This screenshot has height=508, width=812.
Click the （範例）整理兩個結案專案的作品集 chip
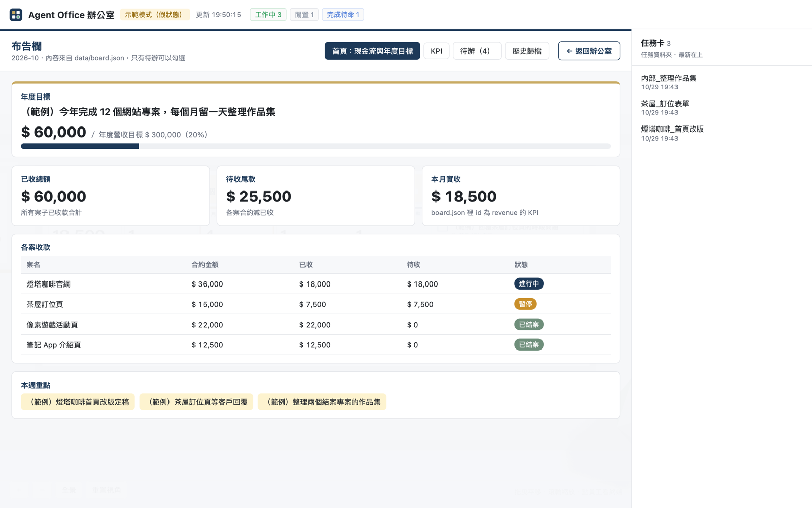tap(322, 402)
